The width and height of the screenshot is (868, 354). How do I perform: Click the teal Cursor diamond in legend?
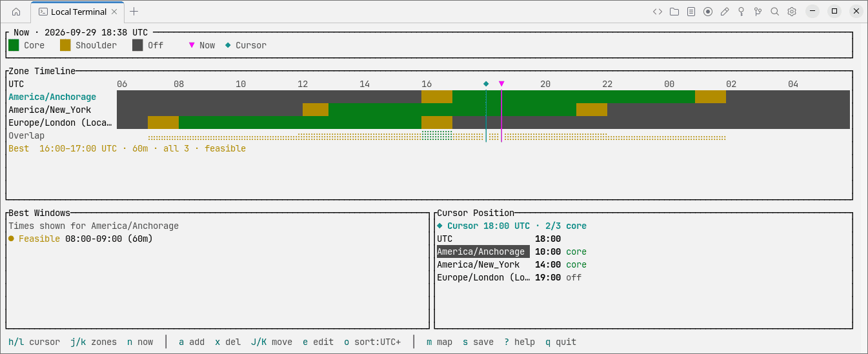coord(228,45)
